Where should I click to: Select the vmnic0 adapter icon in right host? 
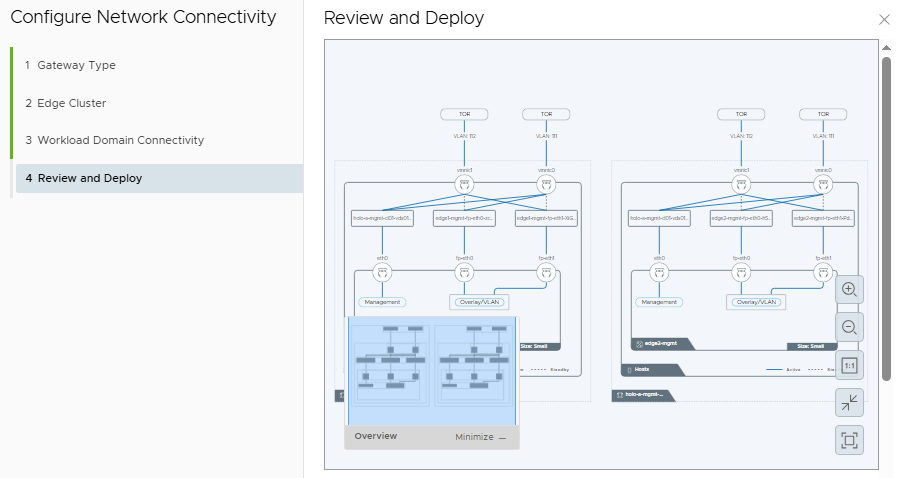point(823,185)
